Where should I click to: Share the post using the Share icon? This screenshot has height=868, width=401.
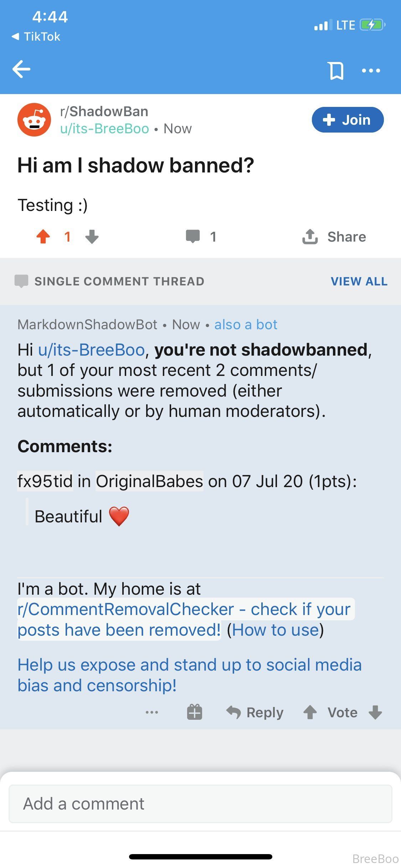point(310,237)
